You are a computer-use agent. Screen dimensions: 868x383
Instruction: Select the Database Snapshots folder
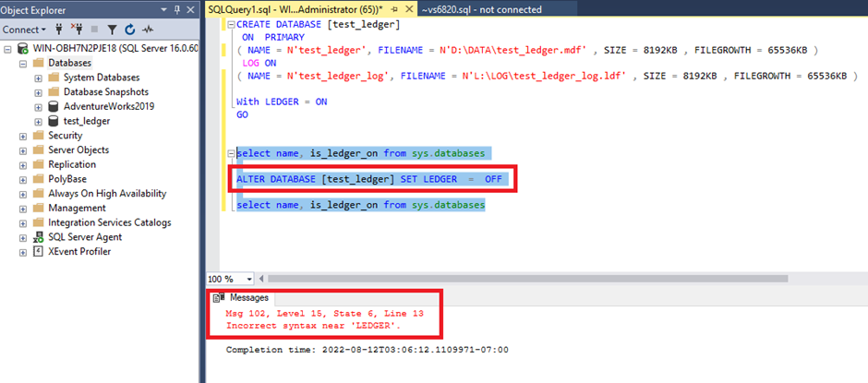(x=106, y=92)
